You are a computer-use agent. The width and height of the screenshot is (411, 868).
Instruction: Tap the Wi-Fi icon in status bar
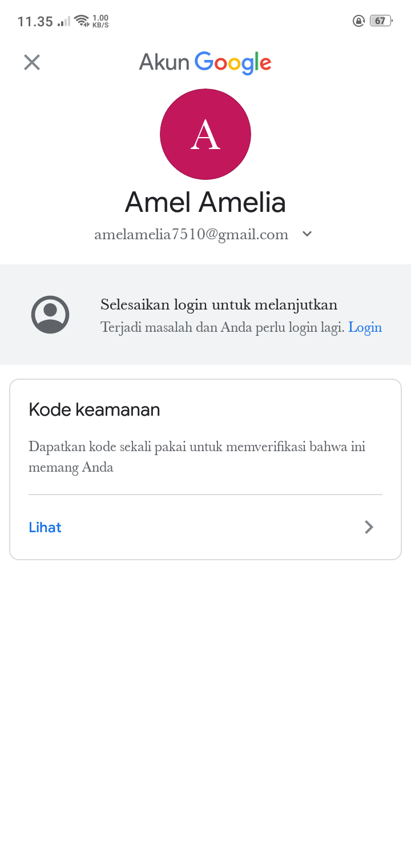(82, 21)
